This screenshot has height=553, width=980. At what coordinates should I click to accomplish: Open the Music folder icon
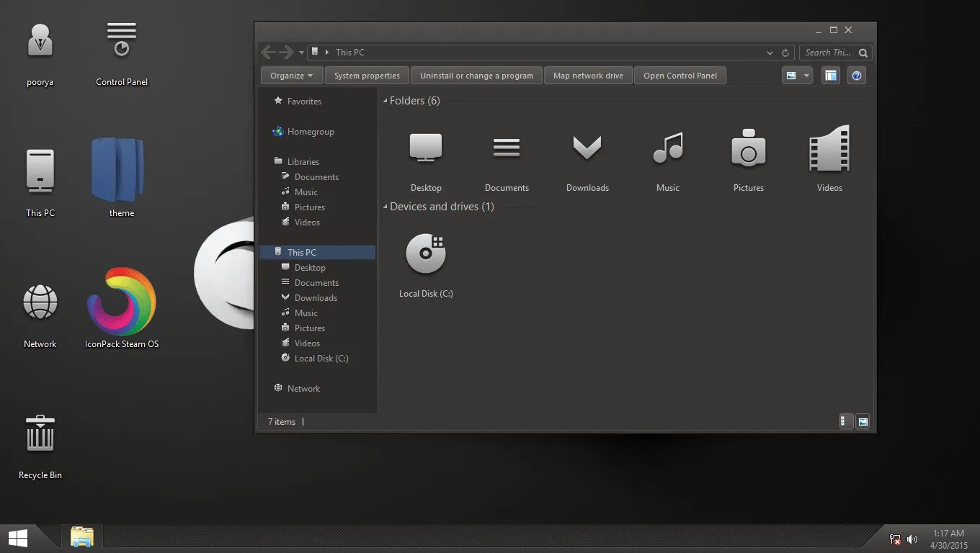(668, 151)
